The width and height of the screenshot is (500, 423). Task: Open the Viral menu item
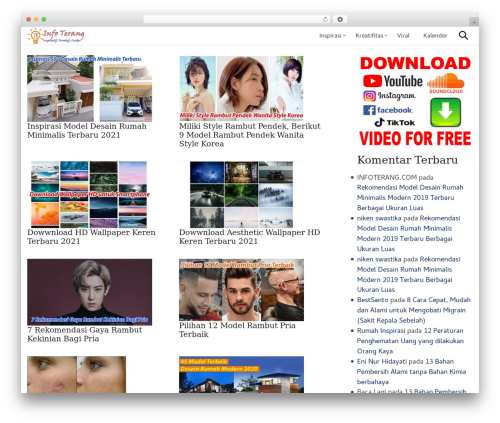point(403,35)
